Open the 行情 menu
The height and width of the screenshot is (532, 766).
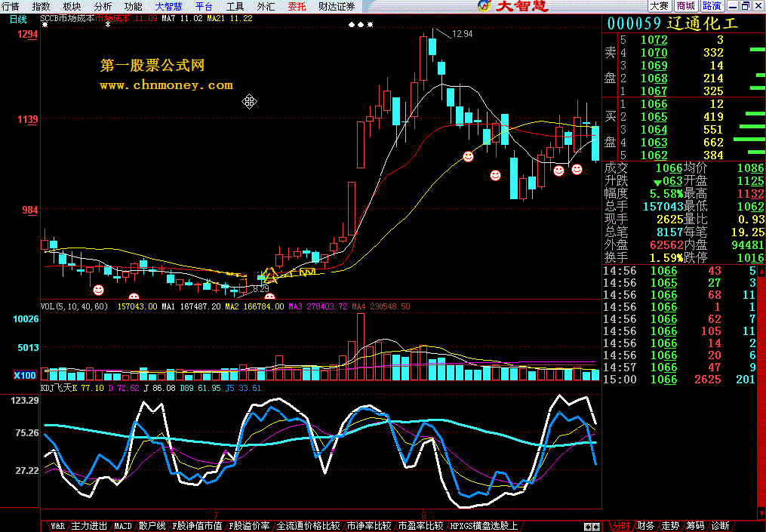(x=11, y=6)
